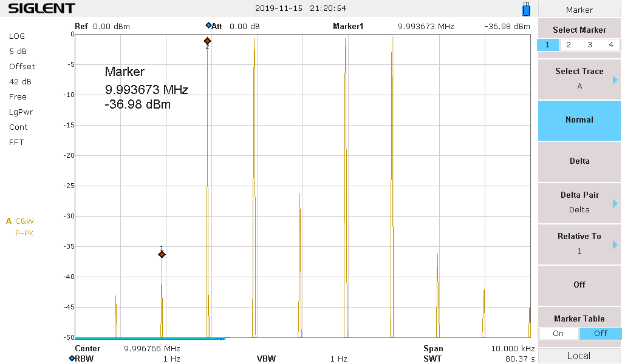Click the blue diamond beside Att
Viewport: 622px width, 364px height.
(208, 26)
